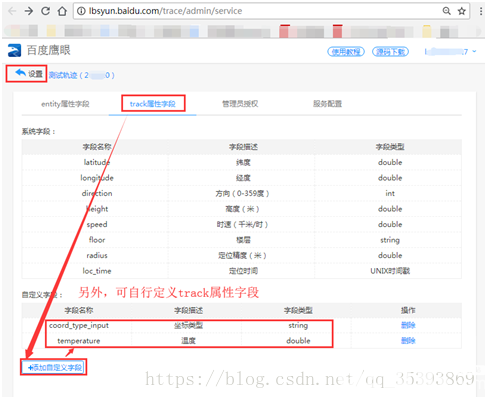487x399 pixels.
Task: Click the blue back arrow beside 设置
Action: [x=20, y=72]
